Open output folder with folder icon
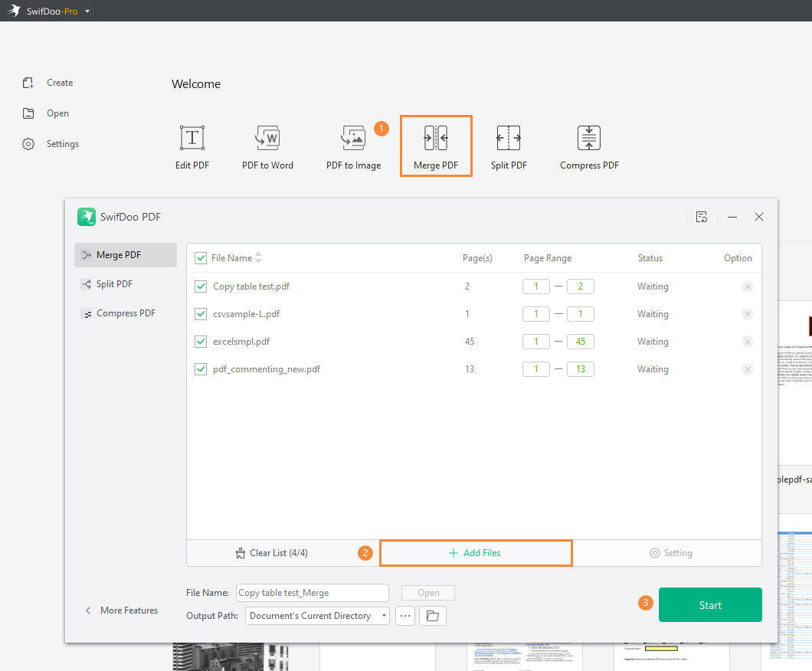 pos(432,616)
